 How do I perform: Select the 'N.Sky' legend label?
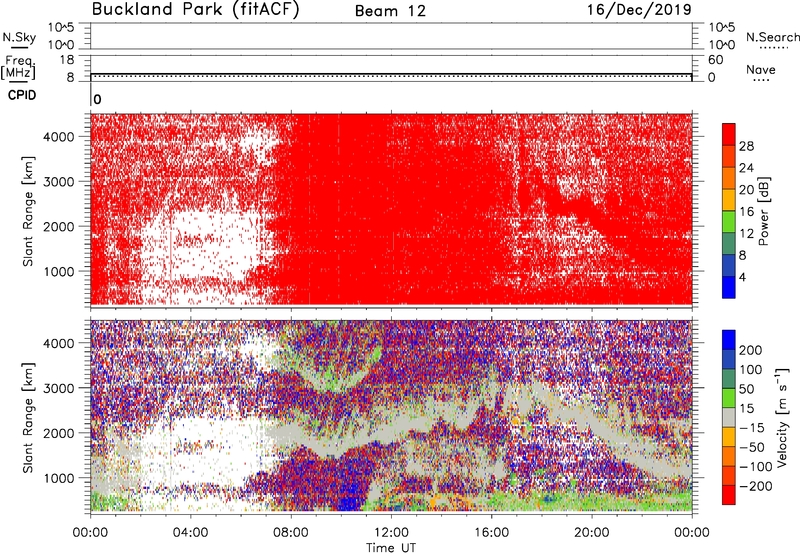point(19,37)
